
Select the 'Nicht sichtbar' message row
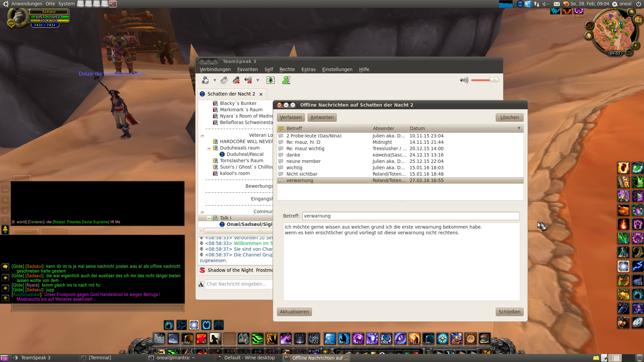(x=400, y=174)
